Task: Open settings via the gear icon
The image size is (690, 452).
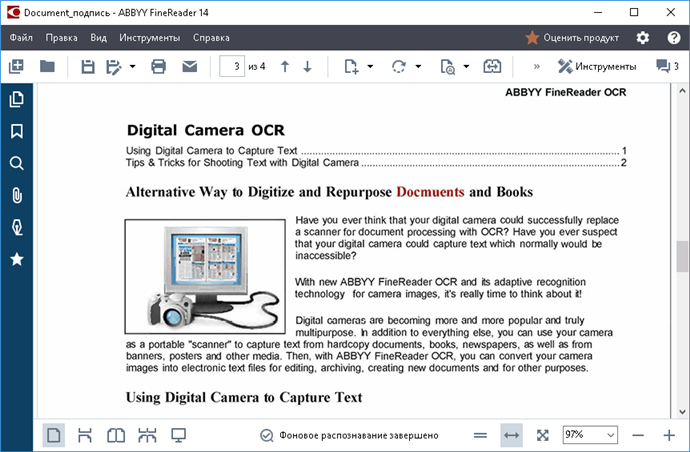Action: (642, 38)
